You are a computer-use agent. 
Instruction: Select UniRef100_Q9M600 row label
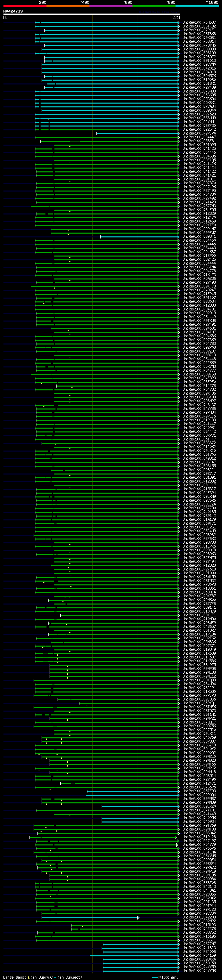click(199, 600)
